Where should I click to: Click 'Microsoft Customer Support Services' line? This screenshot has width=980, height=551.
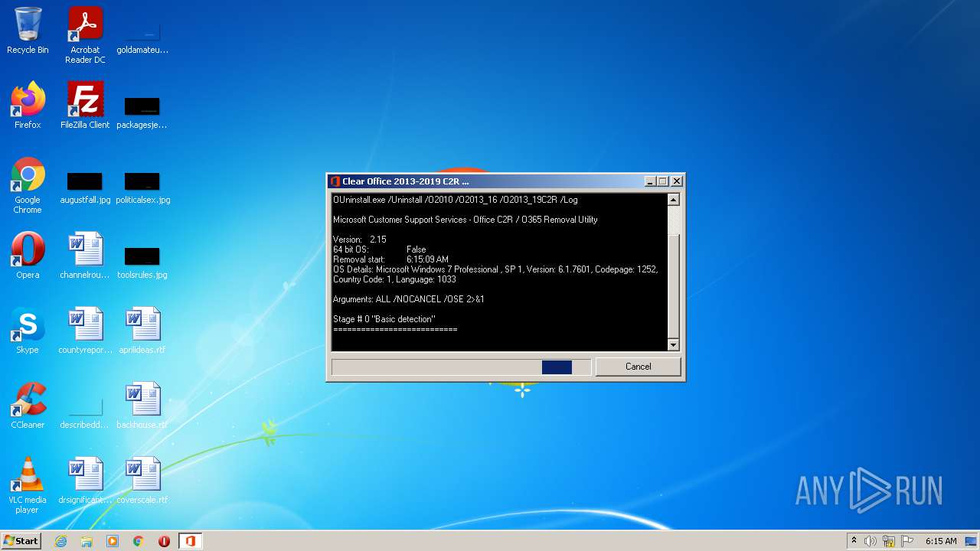click(465, 220)
